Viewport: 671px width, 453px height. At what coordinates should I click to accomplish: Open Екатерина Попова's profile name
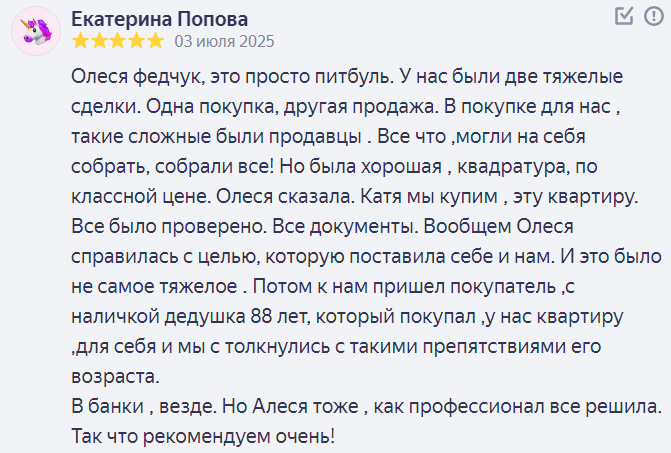click(x=161, y=19)
